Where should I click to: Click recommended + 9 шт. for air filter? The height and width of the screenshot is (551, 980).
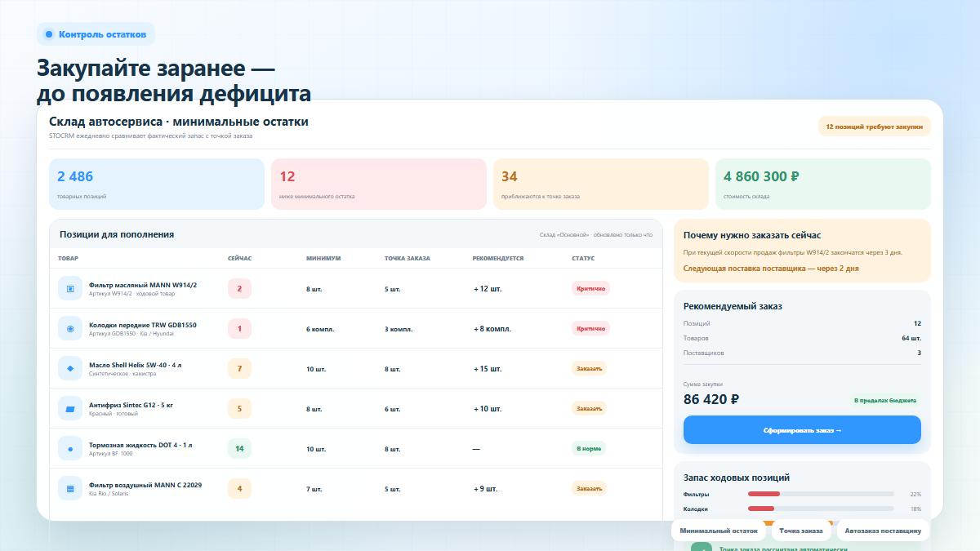[486, 489]
